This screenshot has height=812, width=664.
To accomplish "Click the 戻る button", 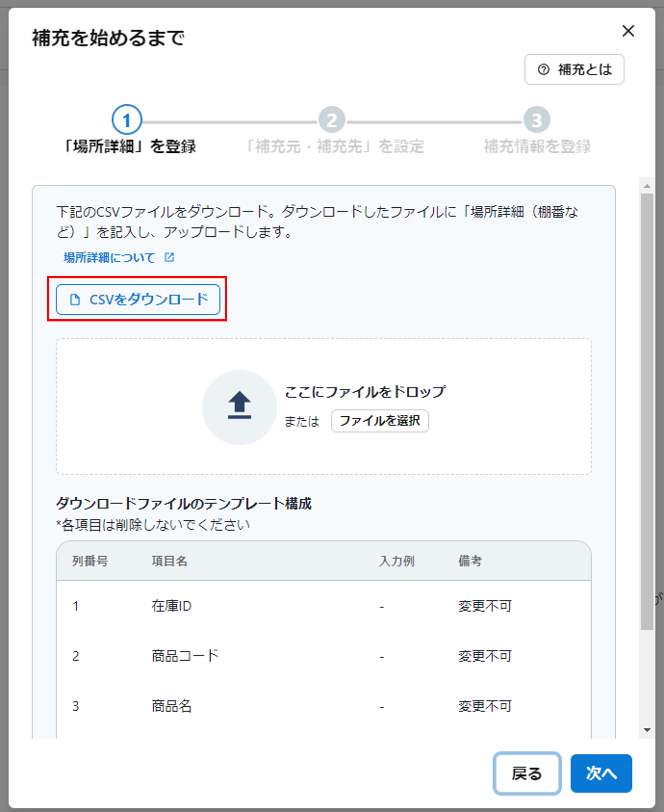I will [527, 773].
